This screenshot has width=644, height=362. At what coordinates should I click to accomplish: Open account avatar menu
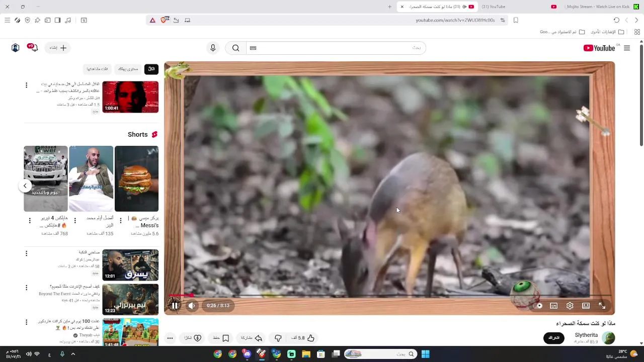[x=16, y=48]
